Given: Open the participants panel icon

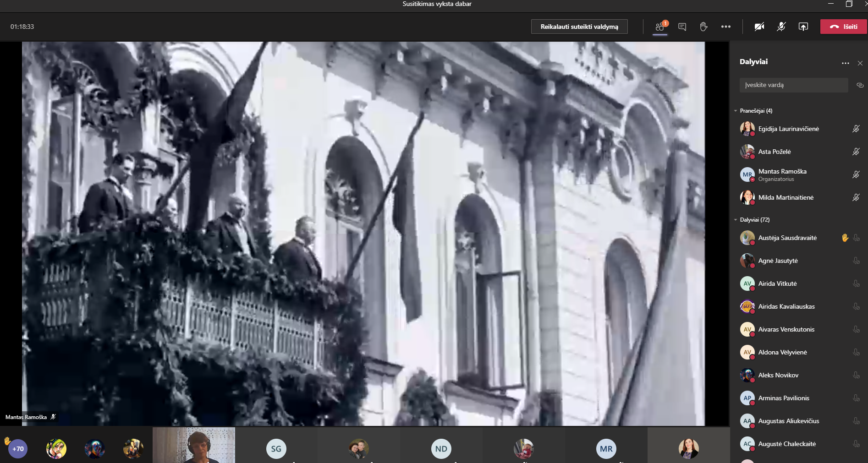Looking at the screenshot, I should pyautogui.click(x=660, y=27).
